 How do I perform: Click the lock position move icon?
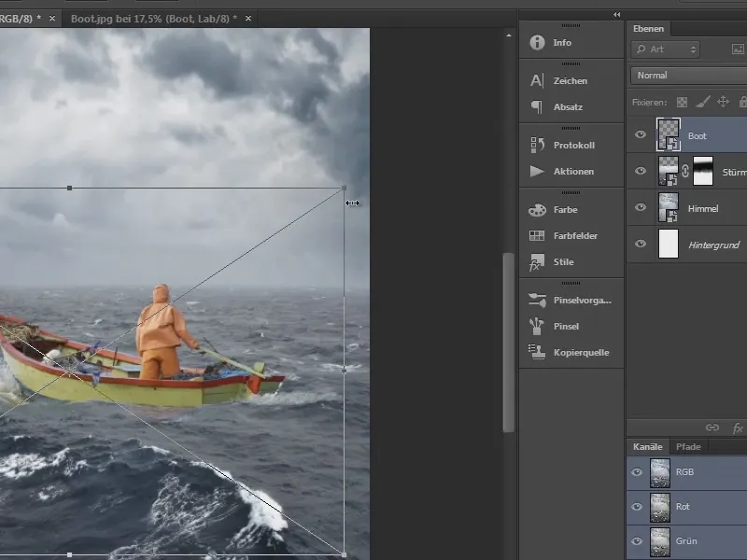tap(723, 102)
